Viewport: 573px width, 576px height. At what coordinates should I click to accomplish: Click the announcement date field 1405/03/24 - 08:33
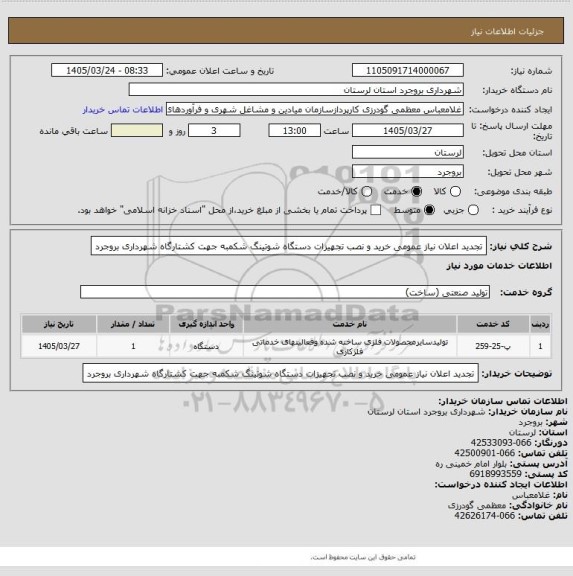107,70
